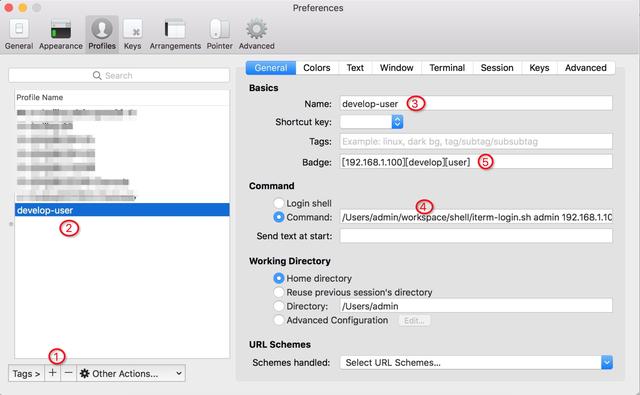Screen dimensions: 640x395
Task: Click the Tags input field
Action: tap(476, 141)
